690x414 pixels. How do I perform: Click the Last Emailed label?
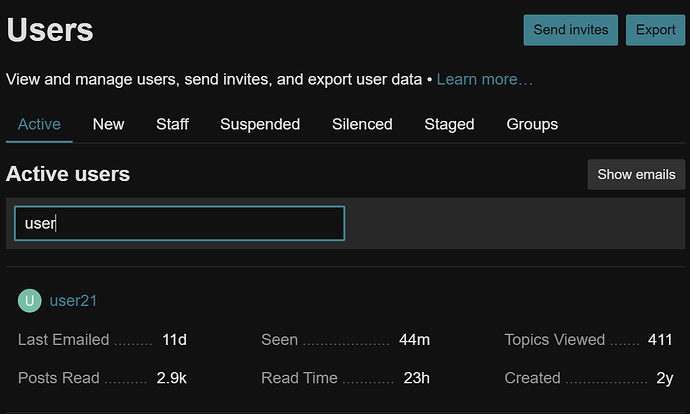[63, 340]
